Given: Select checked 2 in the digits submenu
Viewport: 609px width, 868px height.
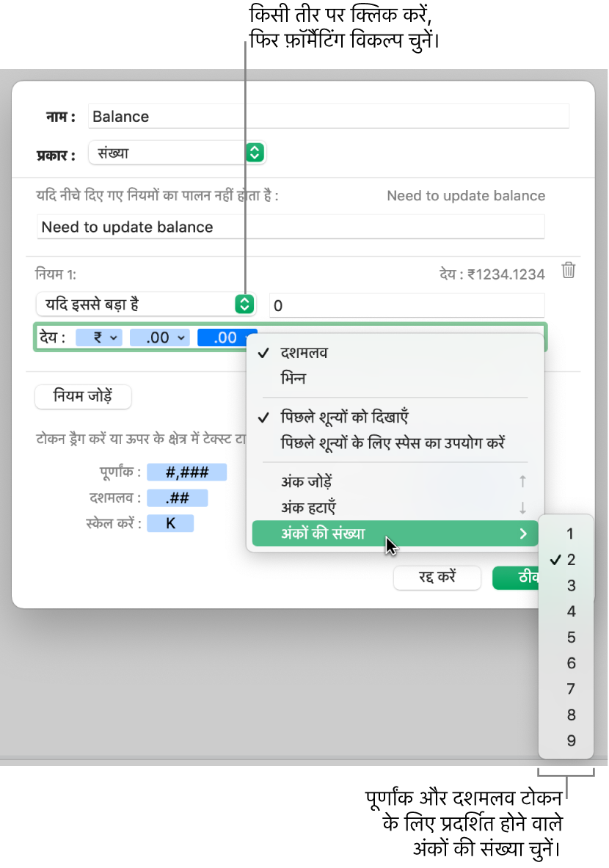Looking at the screenshot, I should click(x=566, y=560).
